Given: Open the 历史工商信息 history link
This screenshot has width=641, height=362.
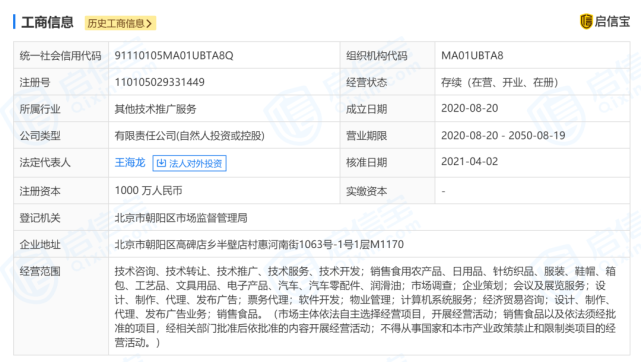Looking at the screenshot, I should click(x=120, y=23).
